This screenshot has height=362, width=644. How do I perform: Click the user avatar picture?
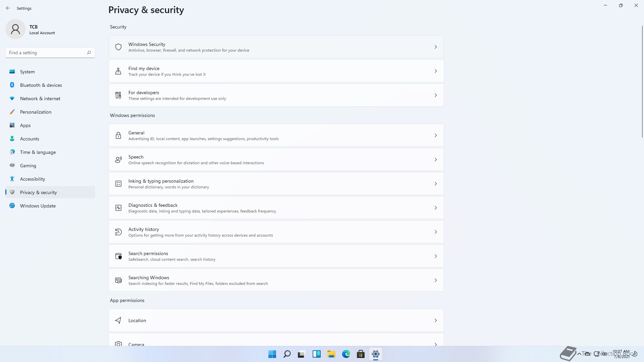pyautogui.click(x=15, y=29)
